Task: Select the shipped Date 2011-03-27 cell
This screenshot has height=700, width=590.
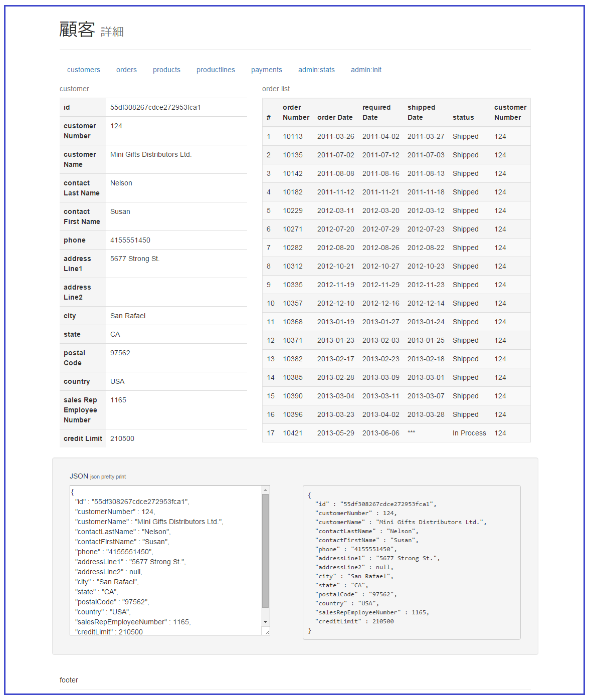Action: point(426,136)
